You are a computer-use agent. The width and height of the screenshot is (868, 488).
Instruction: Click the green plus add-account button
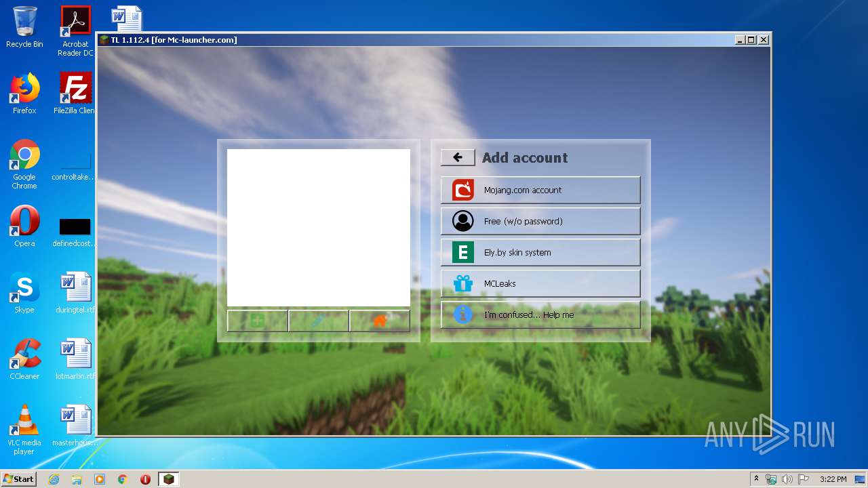(x=258, y=321)
